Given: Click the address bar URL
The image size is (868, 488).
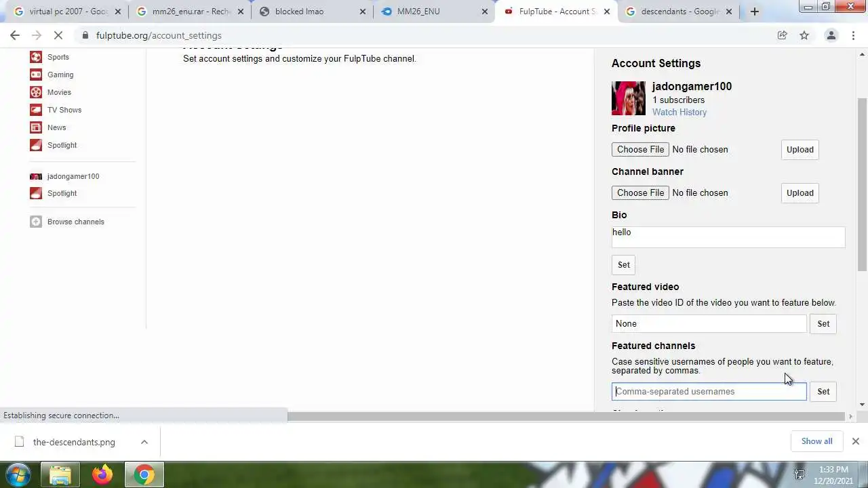Looking at the screenshot, I should tap(159, 35).
